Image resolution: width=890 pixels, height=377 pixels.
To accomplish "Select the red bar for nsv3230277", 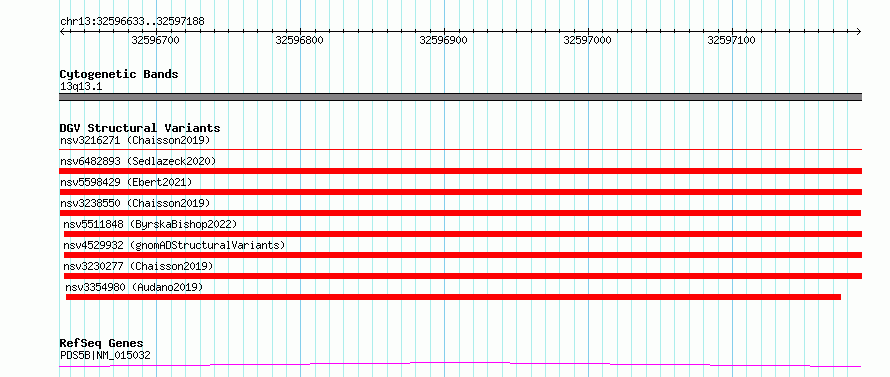I will [463, 276].
